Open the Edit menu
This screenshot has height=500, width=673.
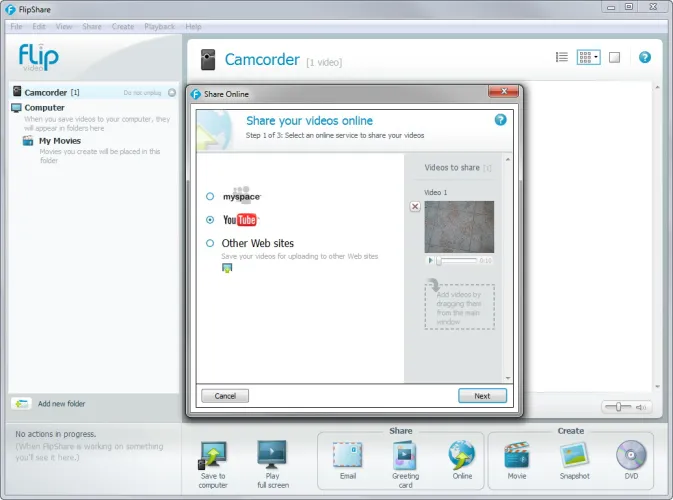(x=39, y=27)
